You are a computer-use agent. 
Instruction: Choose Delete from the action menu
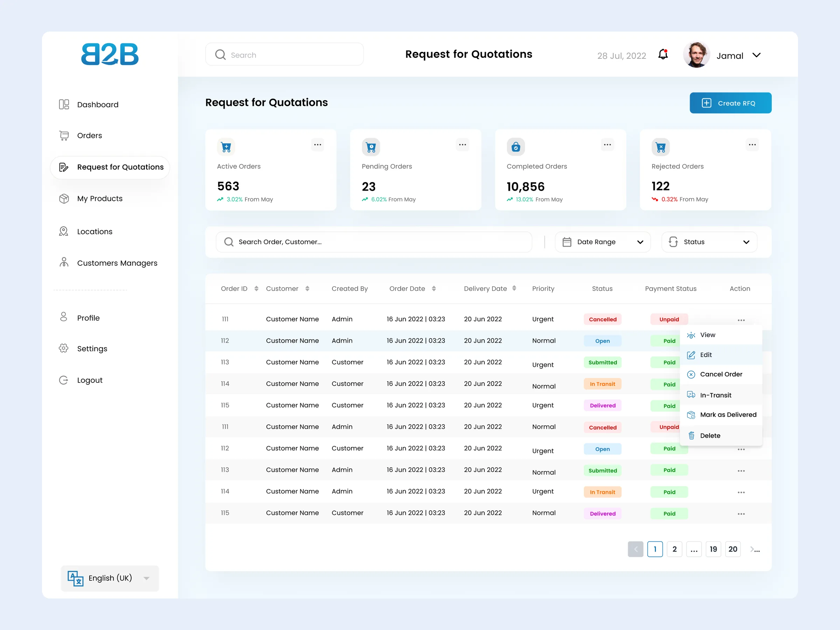coord(721,435)
